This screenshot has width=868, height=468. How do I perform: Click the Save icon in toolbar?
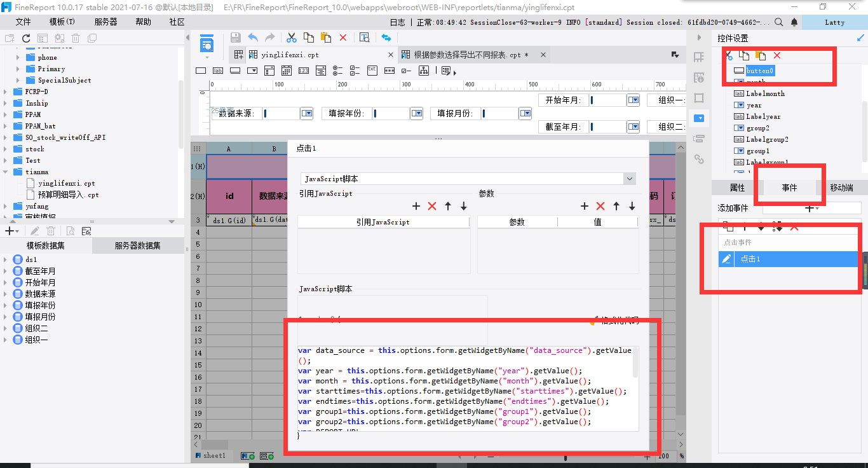(235, 38)
